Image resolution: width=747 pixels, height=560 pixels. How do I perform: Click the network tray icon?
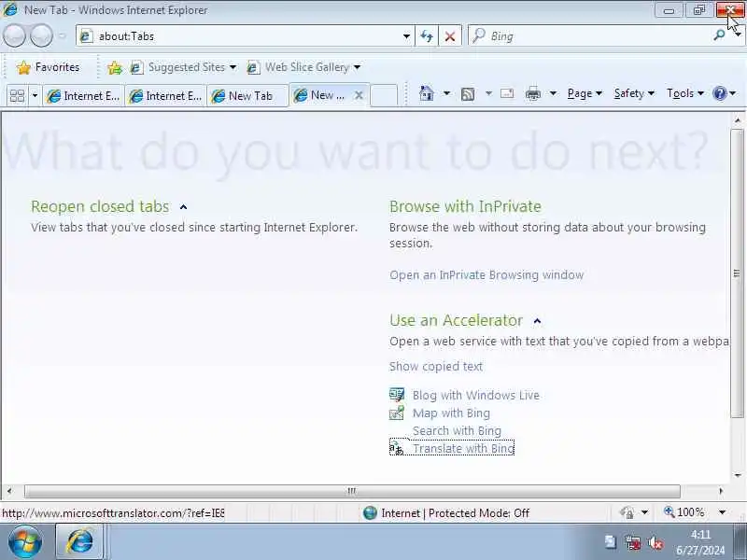click(x=633, y=542)
